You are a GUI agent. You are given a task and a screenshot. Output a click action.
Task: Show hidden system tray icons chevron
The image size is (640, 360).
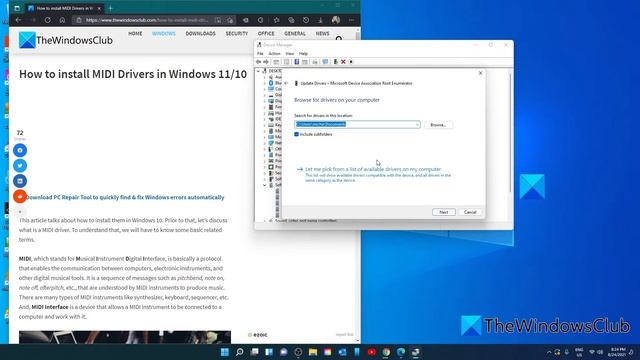pos(549,352)
